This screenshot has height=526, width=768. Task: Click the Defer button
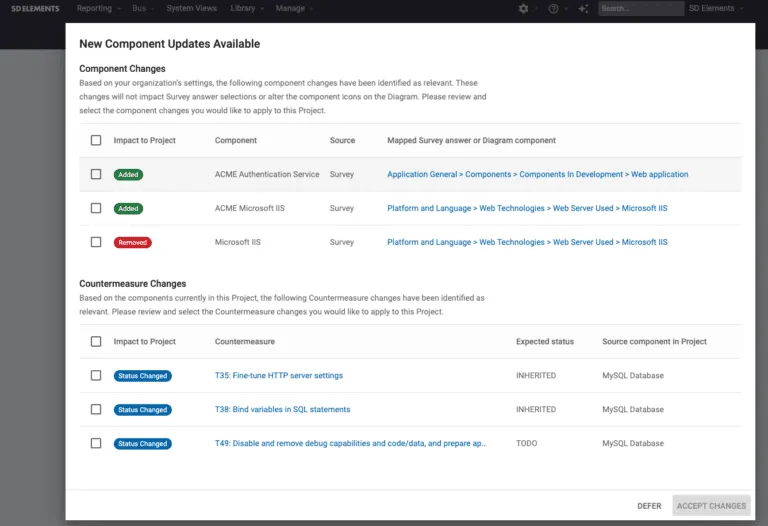tap(649, 506)
